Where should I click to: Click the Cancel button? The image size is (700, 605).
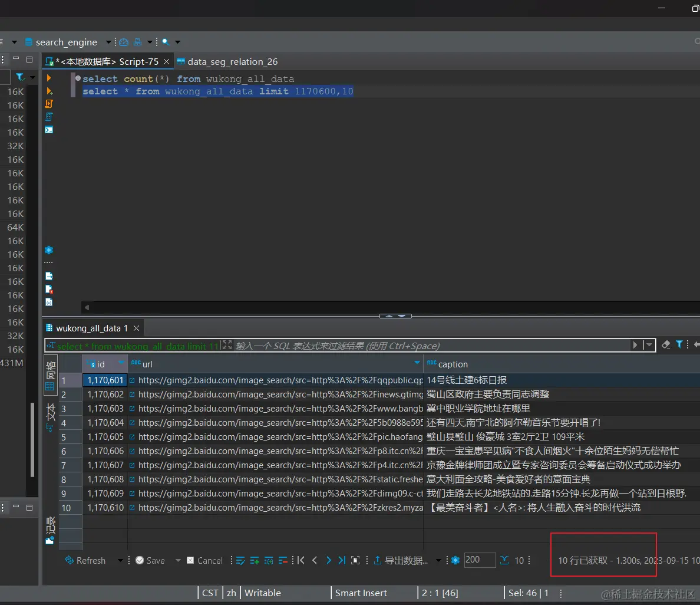(204, 560)
